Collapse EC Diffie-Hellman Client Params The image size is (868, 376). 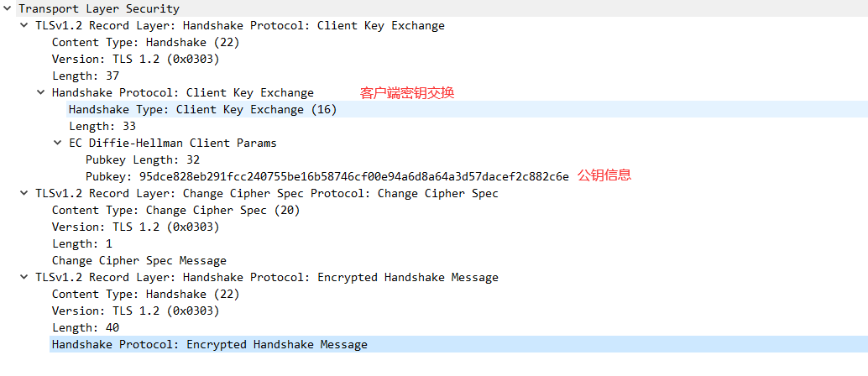pos(58,143)
